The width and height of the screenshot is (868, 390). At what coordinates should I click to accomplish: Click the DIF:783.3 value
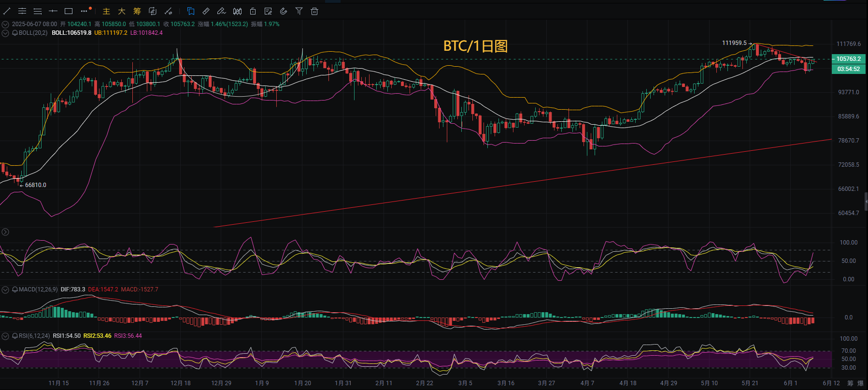point(73,289)
